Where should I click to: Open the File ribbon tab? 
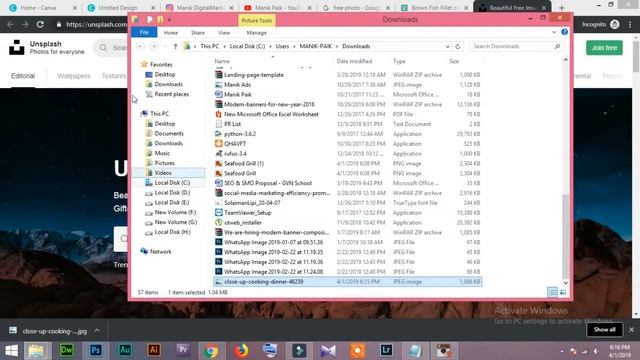(x=144, y=32)
